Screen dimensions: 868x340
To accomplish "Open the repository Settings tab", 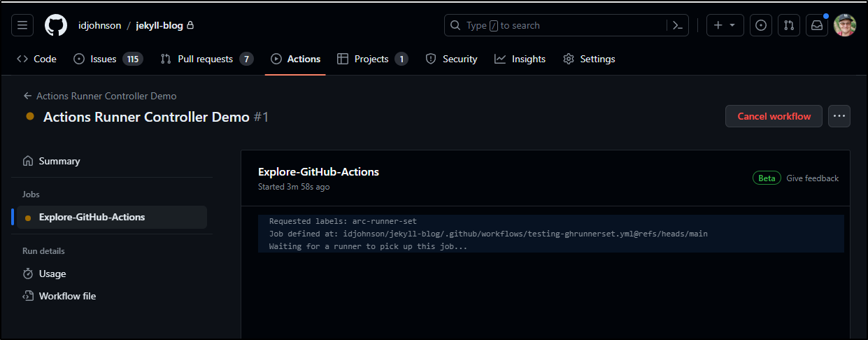I will pos(589,59).
